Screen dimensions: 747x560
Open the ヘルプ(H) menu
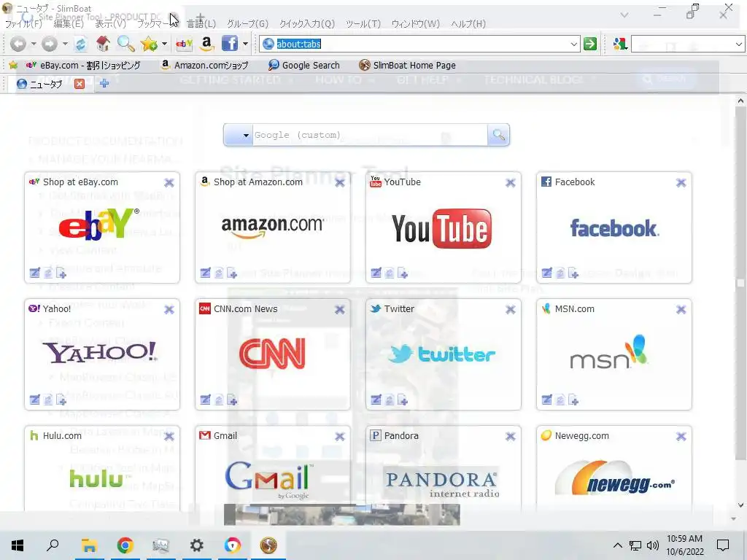[468, 24]
